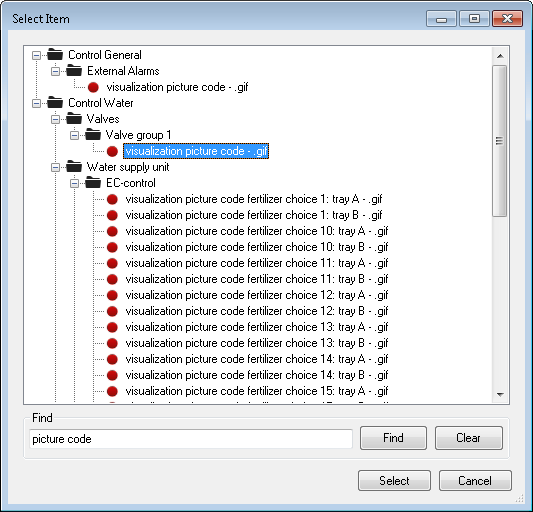
Task: Collapse the Valves tree node
Action: [x=55, y=119]
